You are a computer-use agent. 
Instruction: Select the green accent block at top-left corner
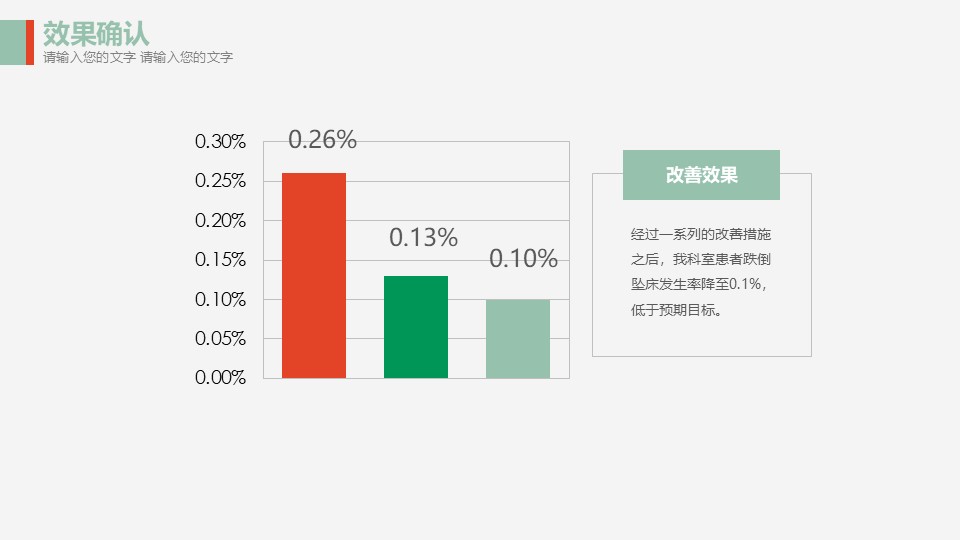(x=12, y=42)
